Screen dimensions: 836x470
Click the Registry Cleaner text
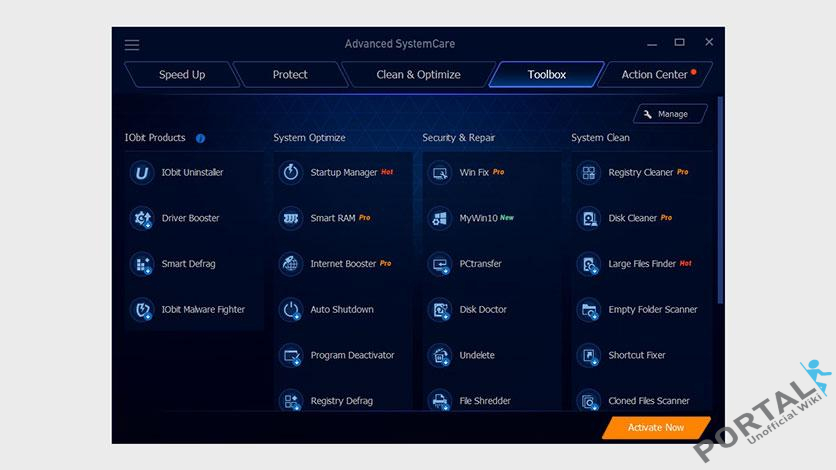click(x=640, y=173)
